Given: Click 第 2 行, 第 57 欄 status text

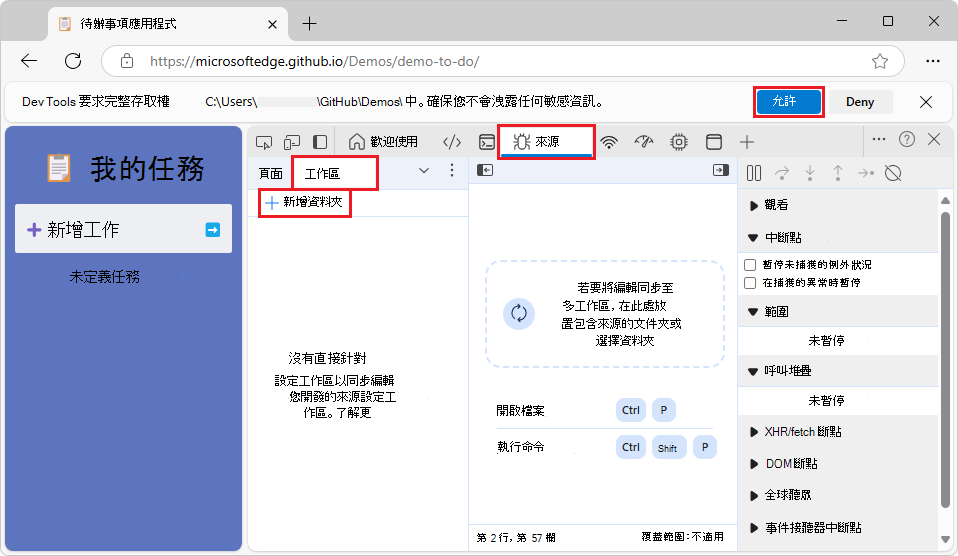Looking at the screenshot, I should (516, 538).
